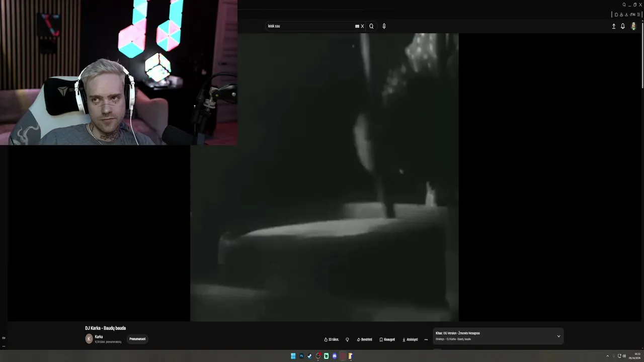Open the YouTube account avatar menu
The image size is (644, 362).
(x=633, y=26)
